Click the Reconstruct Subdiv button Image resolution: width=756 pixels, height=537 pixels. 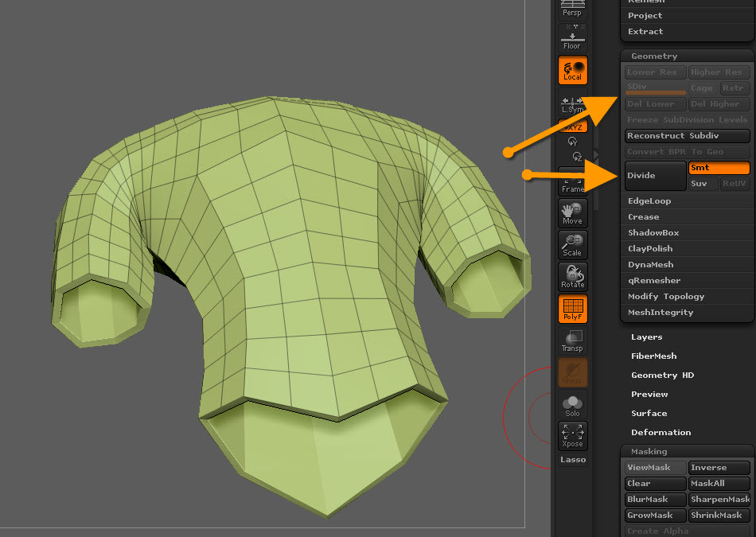pyautogui.click(x=688, y=136)
